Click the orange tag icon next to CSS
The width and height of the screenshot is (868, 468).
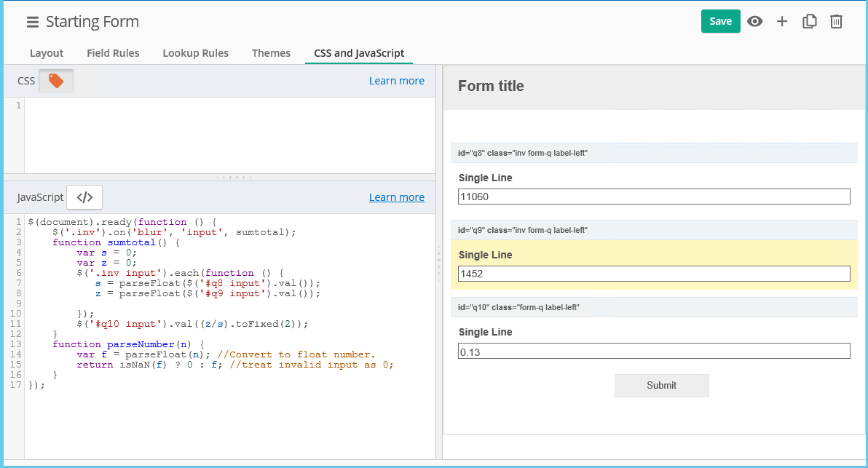pos(56,81)
